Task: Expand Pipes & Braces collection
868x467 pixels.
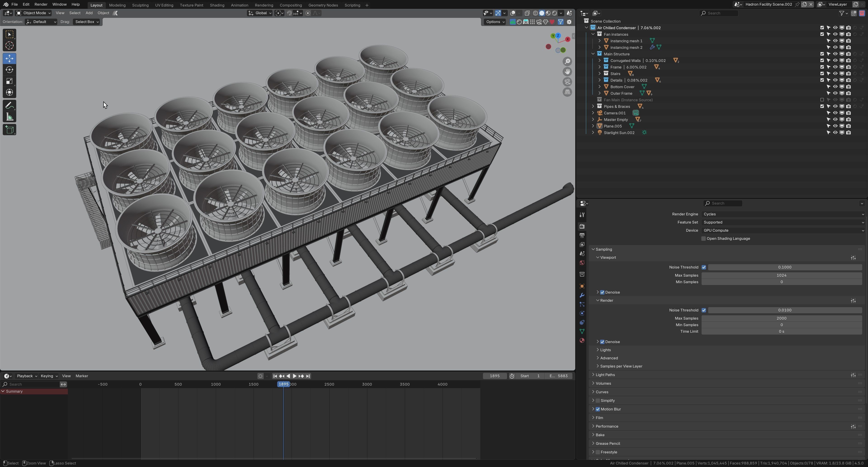Action: [x=593, y=106]
